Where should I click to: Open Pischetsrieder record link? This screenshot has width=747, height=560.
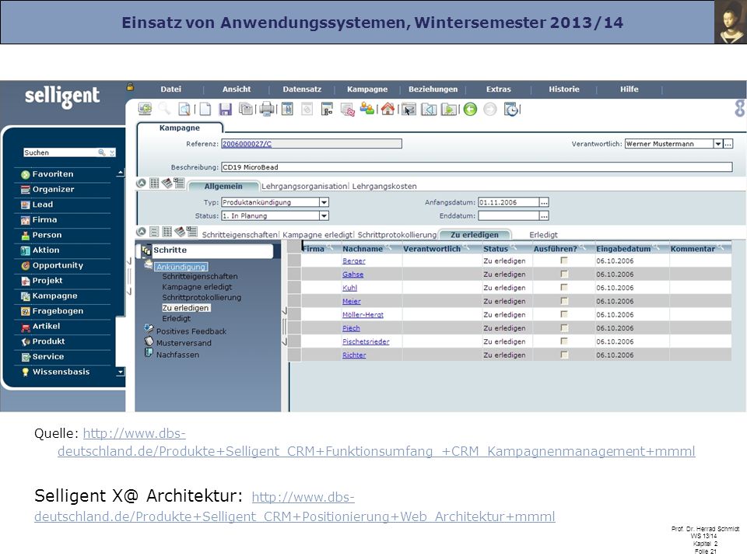pos(366,341)
